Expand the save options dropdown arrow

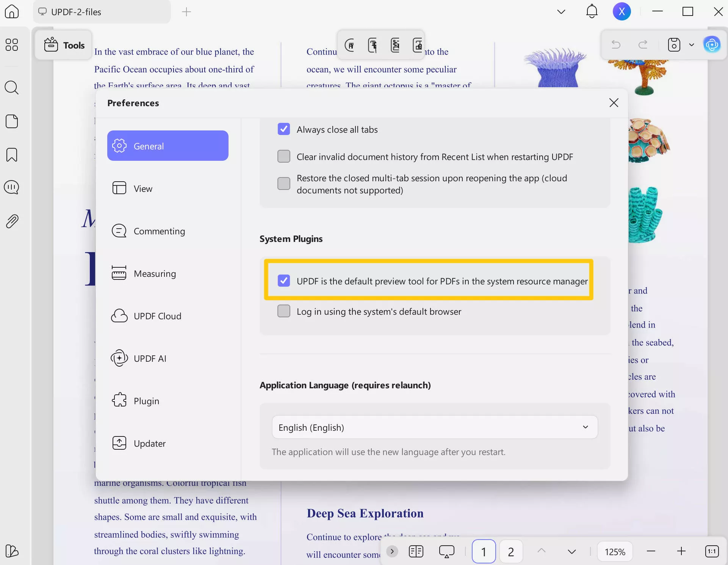pyautogui.click(x=691, y=45)
